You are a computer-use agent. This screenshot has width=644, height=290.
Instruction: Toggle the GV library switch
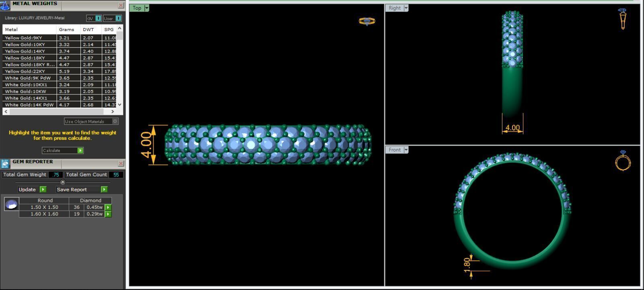click(x=94, y=18)
